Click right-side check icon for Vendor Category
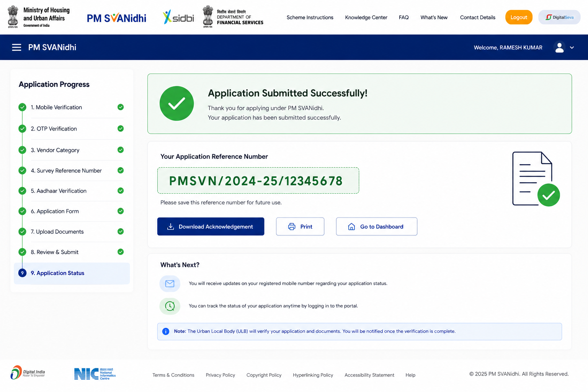The height and width of the screenshot is (392, 588). (x=121, y=150)
